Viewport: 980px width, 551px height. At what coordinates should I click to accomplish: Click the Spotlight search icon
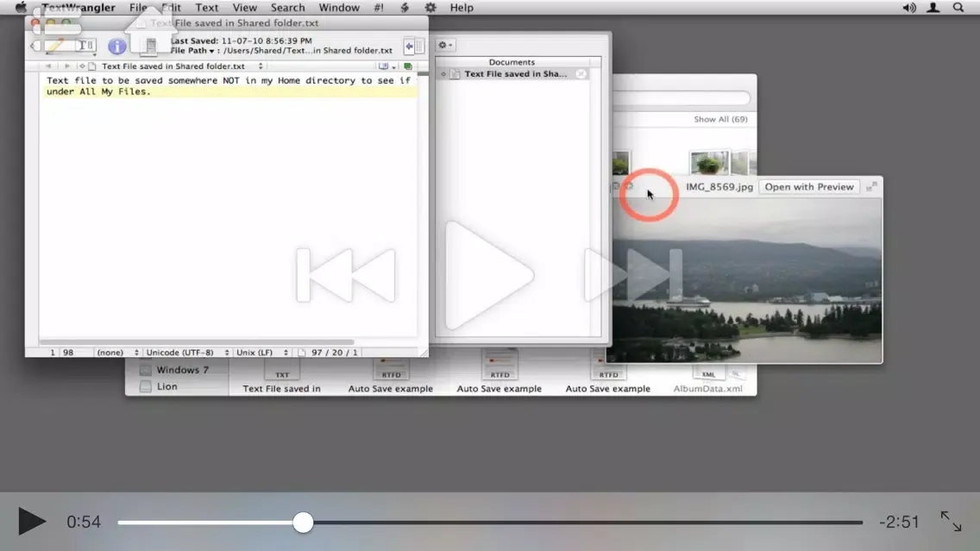(x=958, y=8)
